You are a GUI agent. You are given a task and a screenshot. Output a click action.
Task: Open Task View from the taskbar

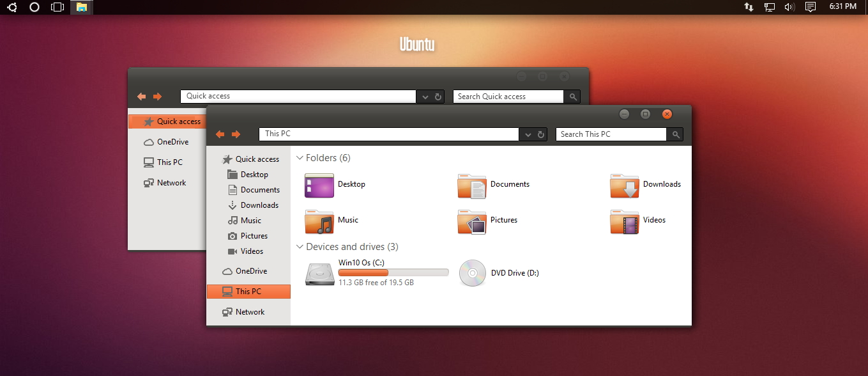pos(57,7)
